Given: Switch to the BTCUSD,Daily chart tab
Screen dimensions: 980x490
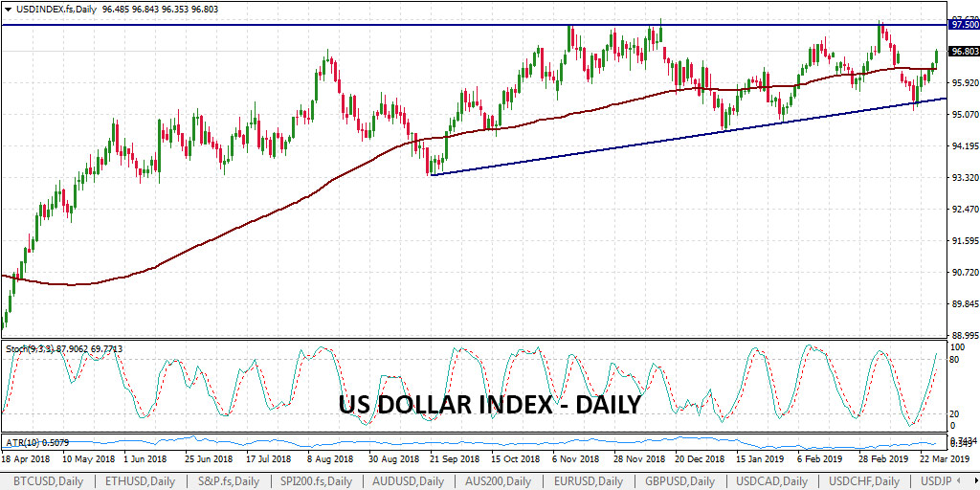Looking at the screenshot, I should click(x=47, y=481).
